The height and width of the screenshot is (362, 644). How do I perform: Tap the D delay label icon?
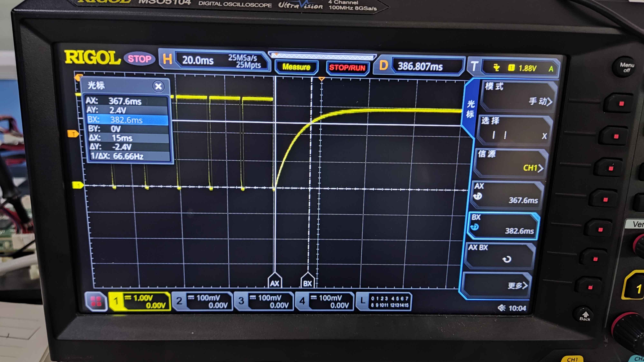[x=384, y=66]
